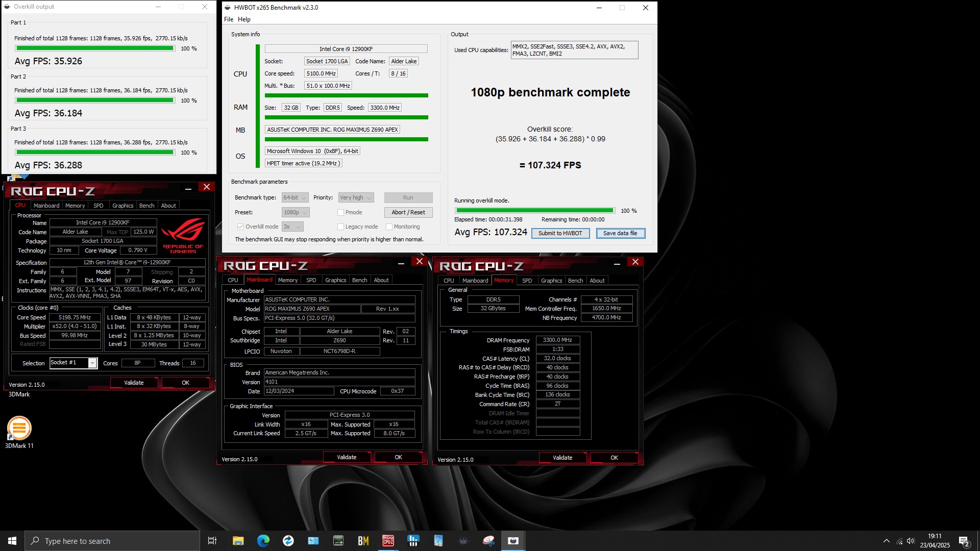Open the volume control in the tray

pyautogui.click(x=911, y=541)
